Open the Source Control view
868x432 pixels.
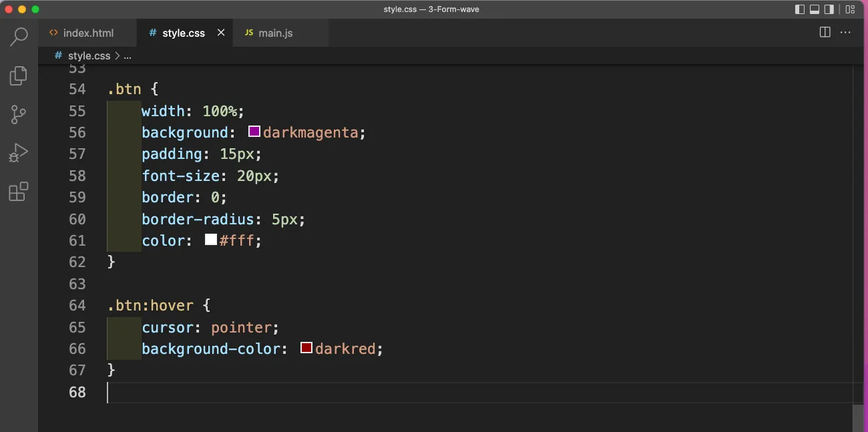[19, 115]
